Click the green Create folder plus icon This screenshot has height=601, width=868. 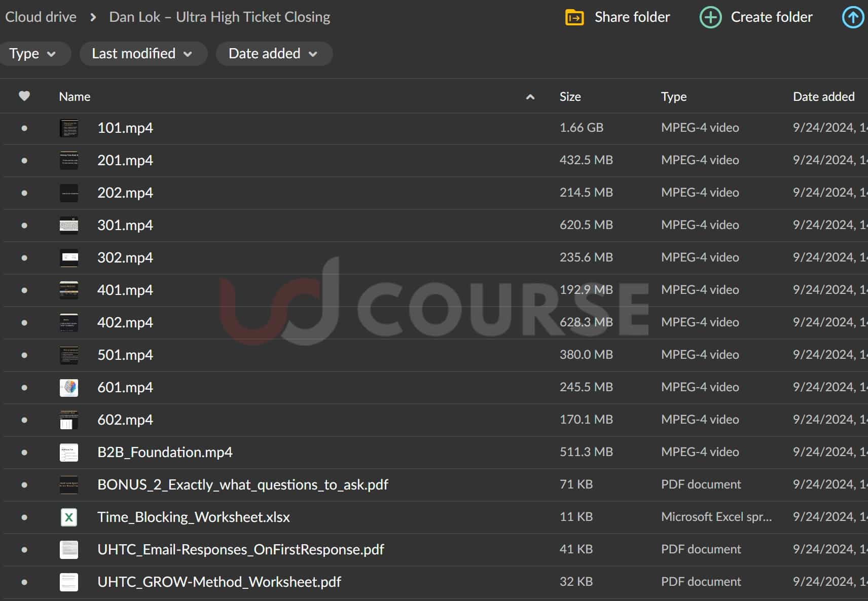710,17
